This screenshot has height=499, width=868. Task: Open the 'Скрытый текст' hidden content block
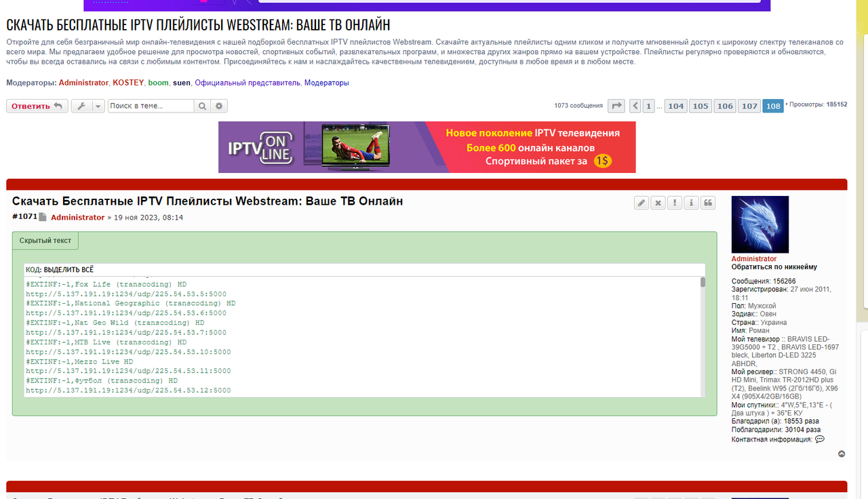(45, 240)
